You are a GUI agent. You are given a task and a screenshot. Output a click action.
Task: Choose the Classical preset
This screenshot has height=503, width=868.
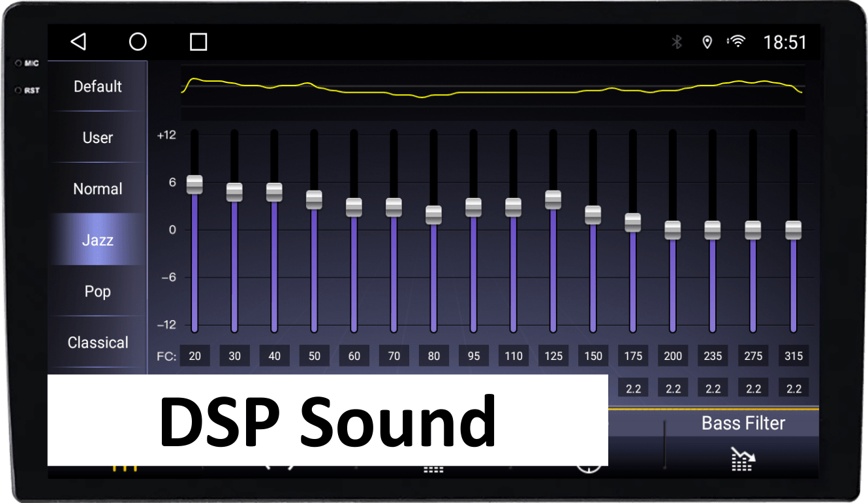[x=98, y=342]
